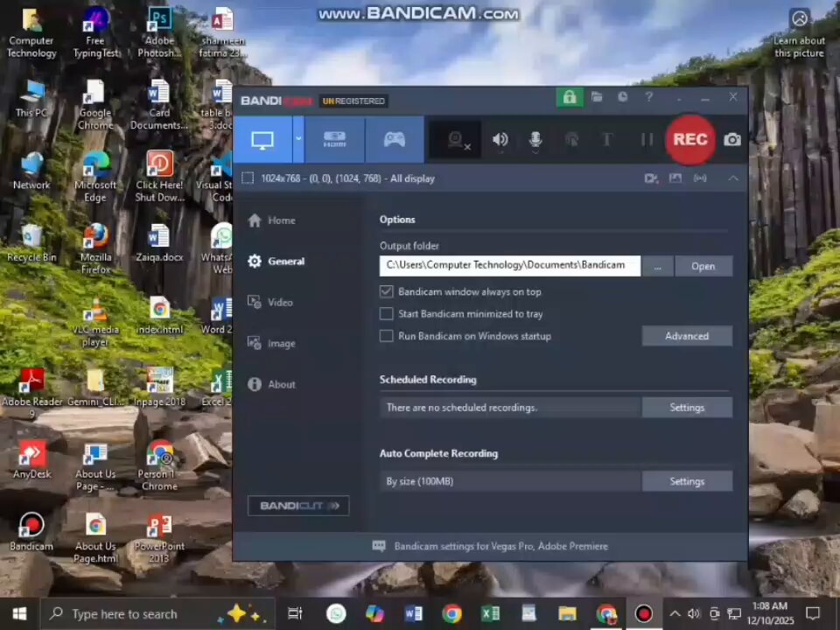Open File Explorer from the taskbar
The height and width of the screenshot is (630, 840).
tap(567, 614)
